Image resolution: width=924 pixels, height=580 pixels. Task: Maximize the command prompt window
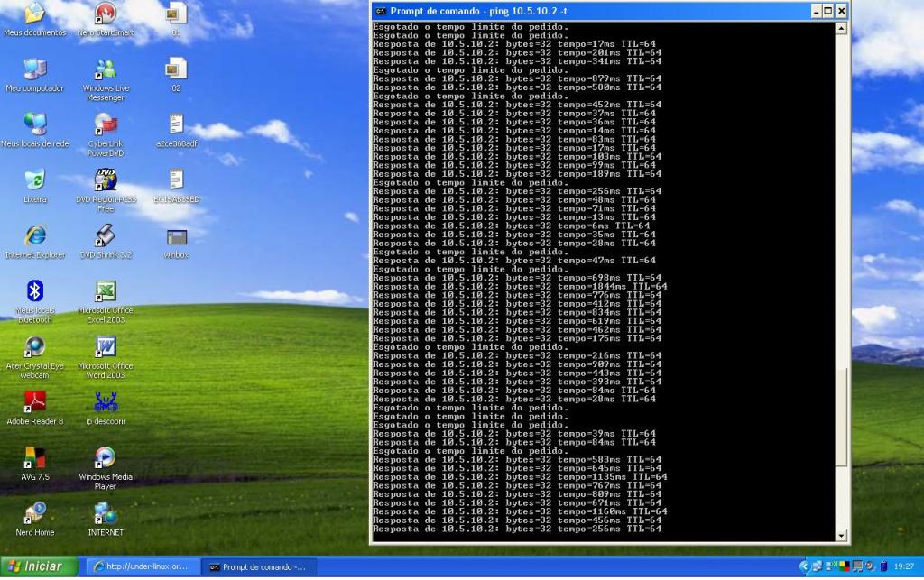coord(828,11)
